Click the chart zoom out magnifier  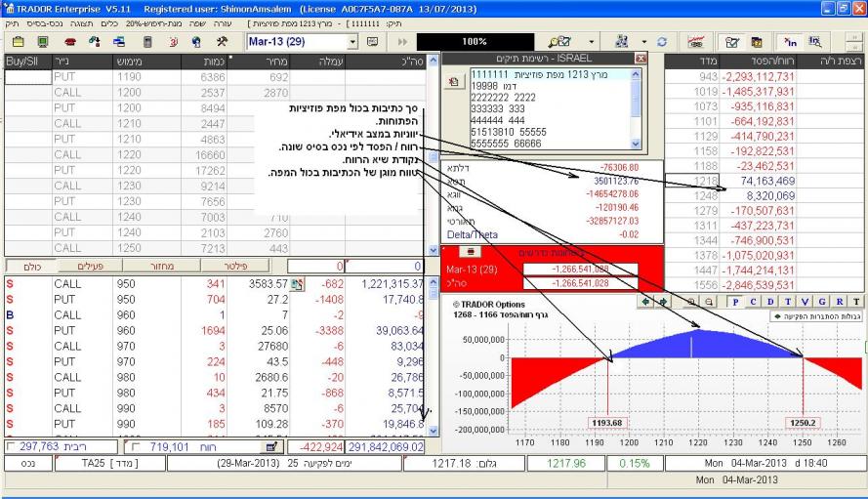click(x=709, y=302)
